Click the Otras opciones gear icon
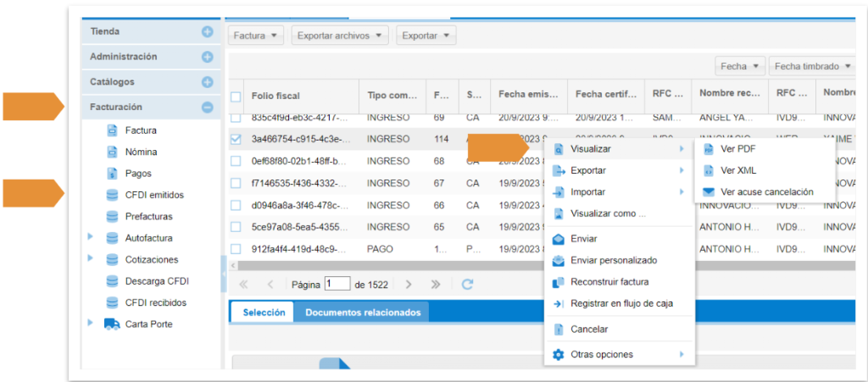 coord(559,354)
